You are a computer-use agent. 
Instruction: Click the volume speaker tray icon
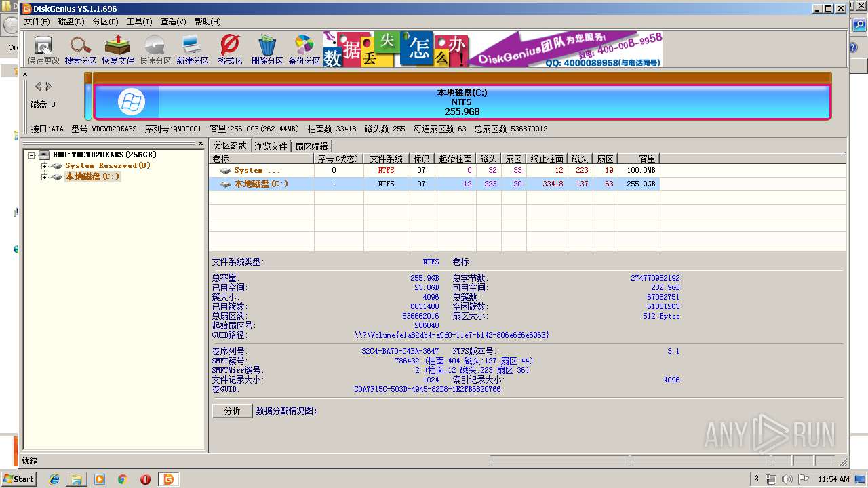pos(787,479)
